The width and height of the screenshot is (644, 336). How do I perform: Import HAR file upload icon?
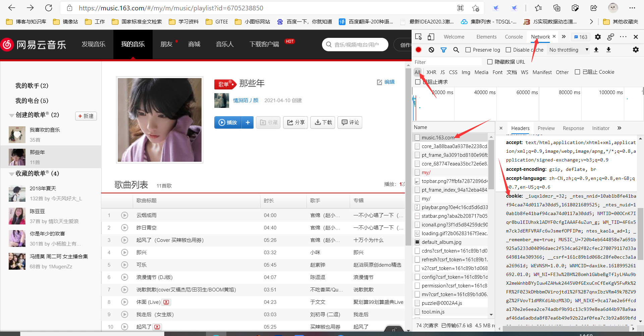(x=596, y=50)
